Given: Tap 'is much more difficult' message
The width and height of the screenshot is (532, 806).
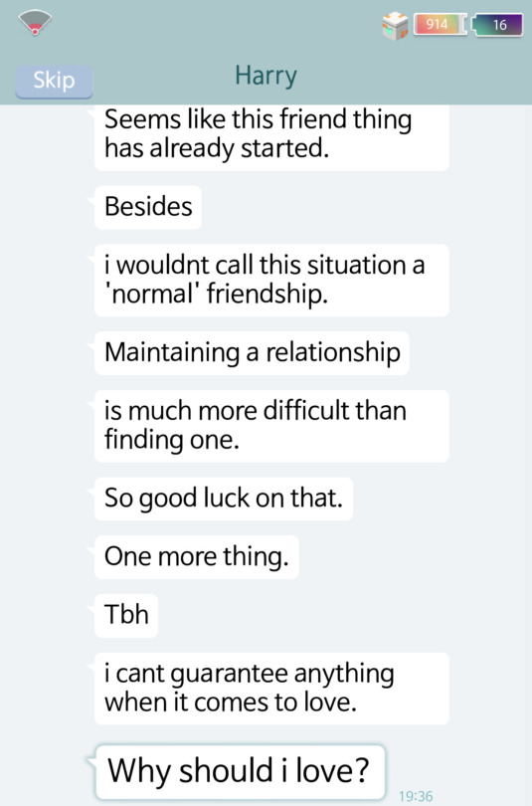Looking at the screenshot, I should 271,426.
